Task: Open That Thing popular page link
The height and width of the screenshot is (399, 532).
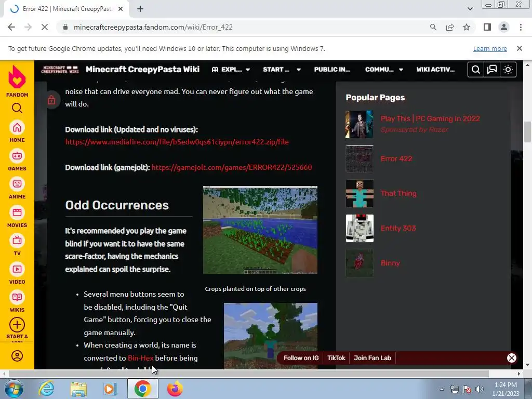Action: coord(398,193)
